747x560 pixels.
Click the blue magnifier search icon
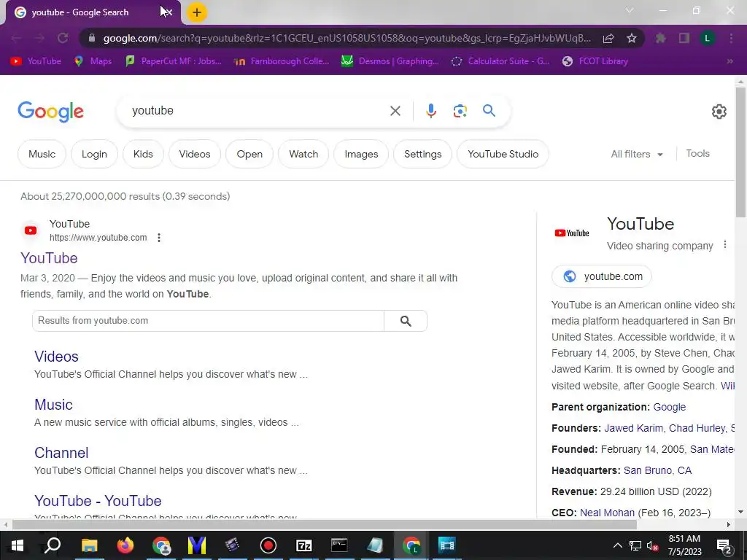tap(489, 111)
